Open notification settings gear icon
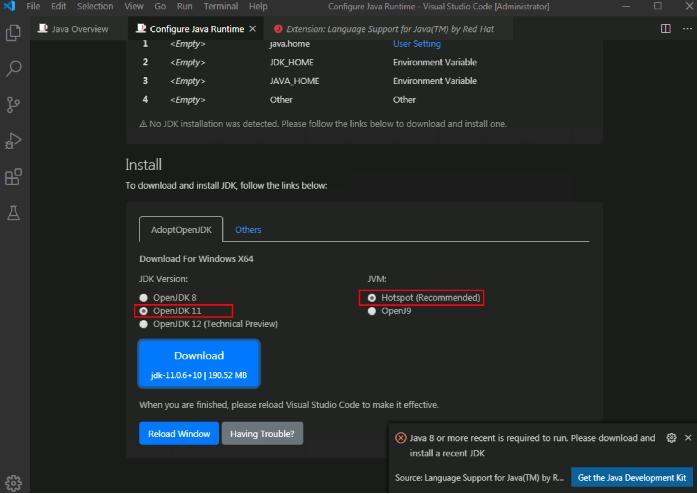Image resolution: width=697 pixels, height=494 pixels. pyautogui.click(x=671, y=438)
